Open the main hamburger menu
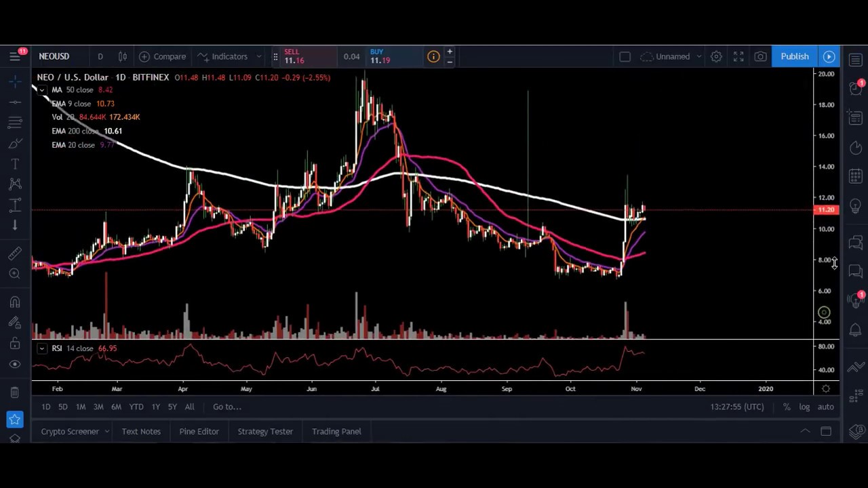Viewport: 868px width, 488px height. point(15,56)
